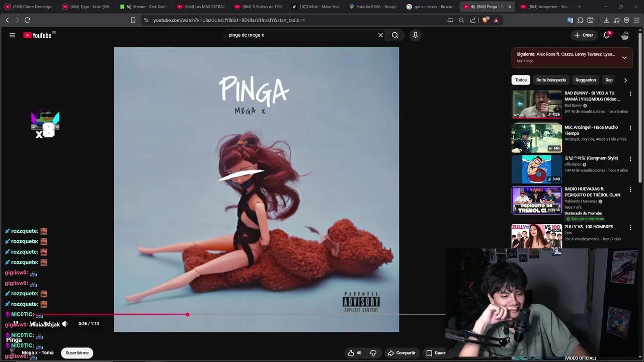Select the Rap filter chip
This screenshot has height=362, width=644.
pos(609,80)
